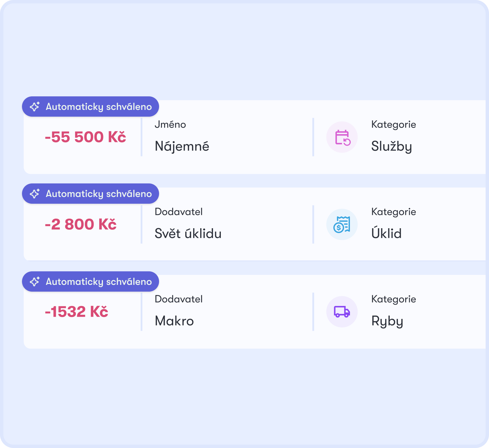Select the Automaticky schváleno badge above Makro
The image size is (489, 448).
[x=91, y=281]
